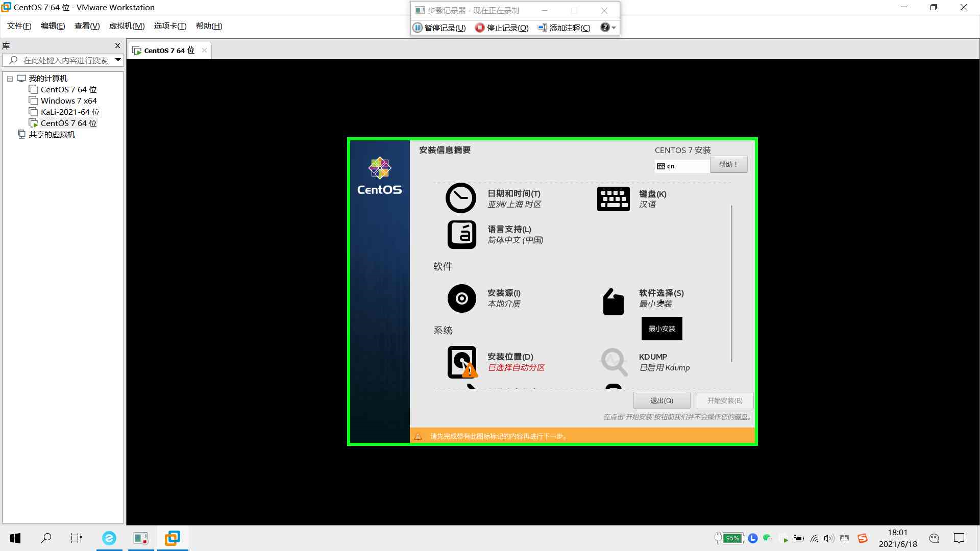The image size is (980, 551).
Task: Select KaLi-2021-64 位 VM
Action: coord(70,112)
